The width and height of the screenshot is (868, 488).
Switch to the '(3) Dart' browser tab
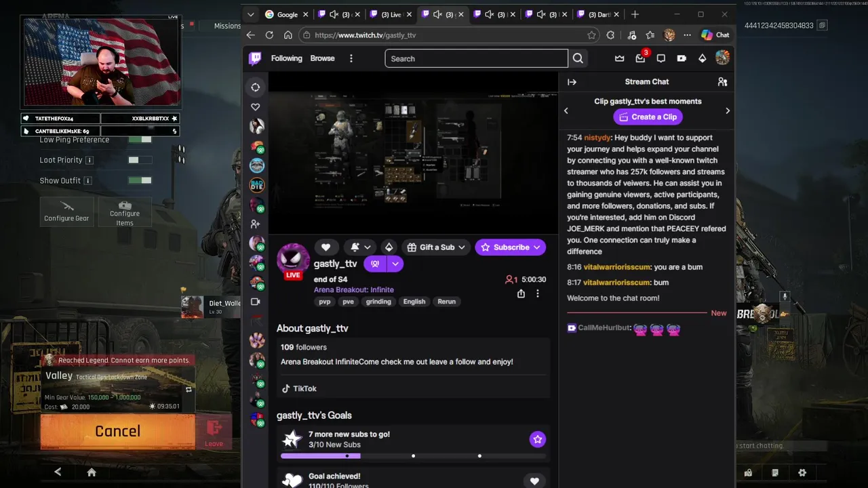point(599,14)
